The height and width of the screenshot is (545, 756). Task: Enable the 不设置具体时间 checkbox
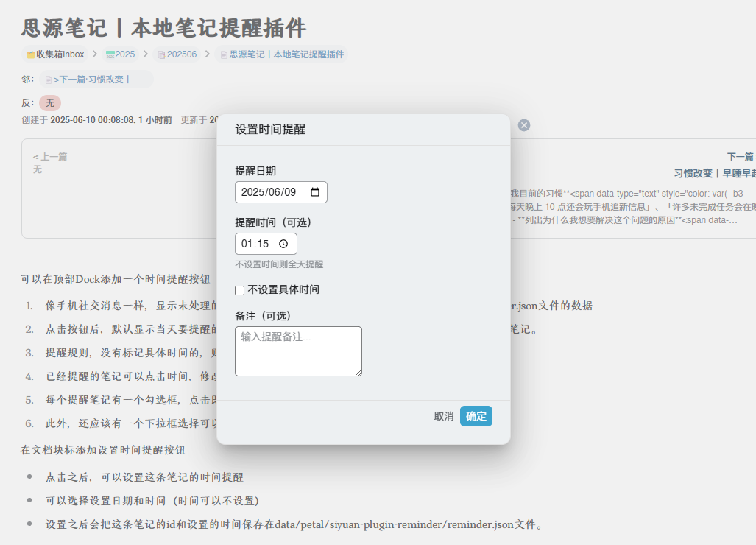(x=239, y=290)
